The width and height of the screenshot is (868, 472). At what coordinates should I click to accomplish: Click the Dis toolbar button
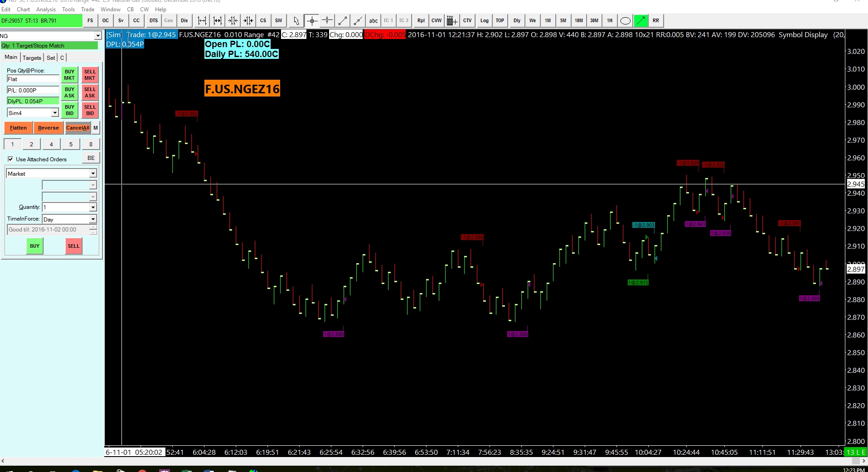pyautogui.click(x=184, y=21)
